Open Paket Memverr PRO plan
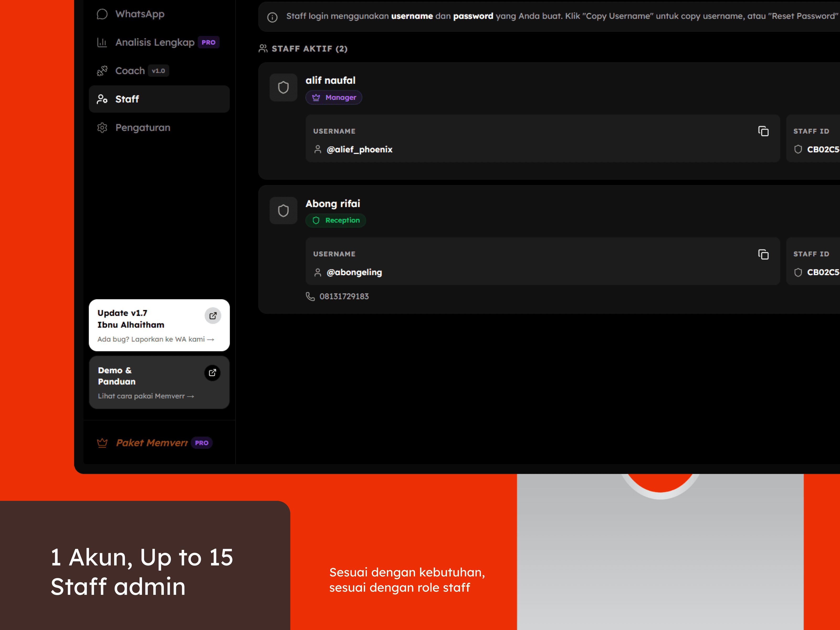The image size is (840, 630). pyautogui.click(x=152, y=443)
